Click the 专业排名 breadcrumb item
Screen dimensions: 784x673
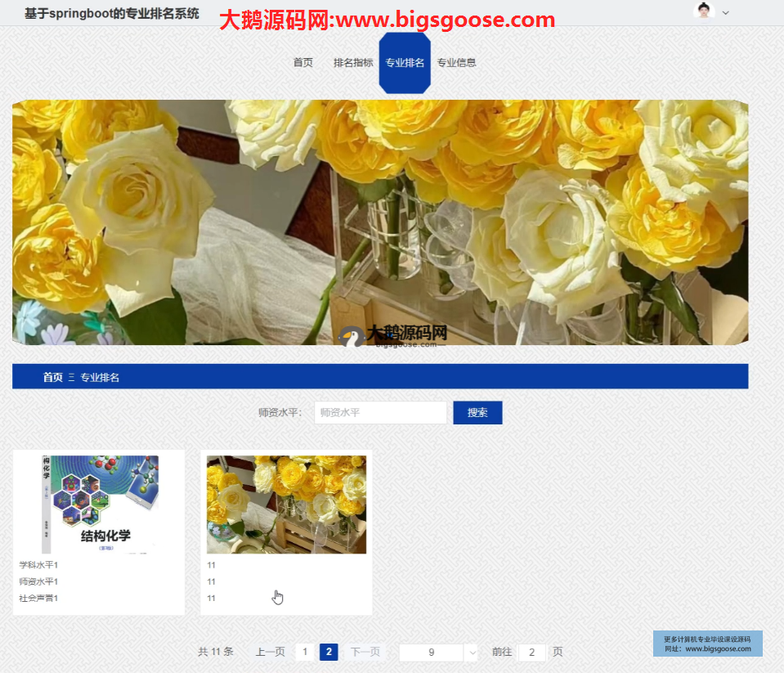click(100, 377)
